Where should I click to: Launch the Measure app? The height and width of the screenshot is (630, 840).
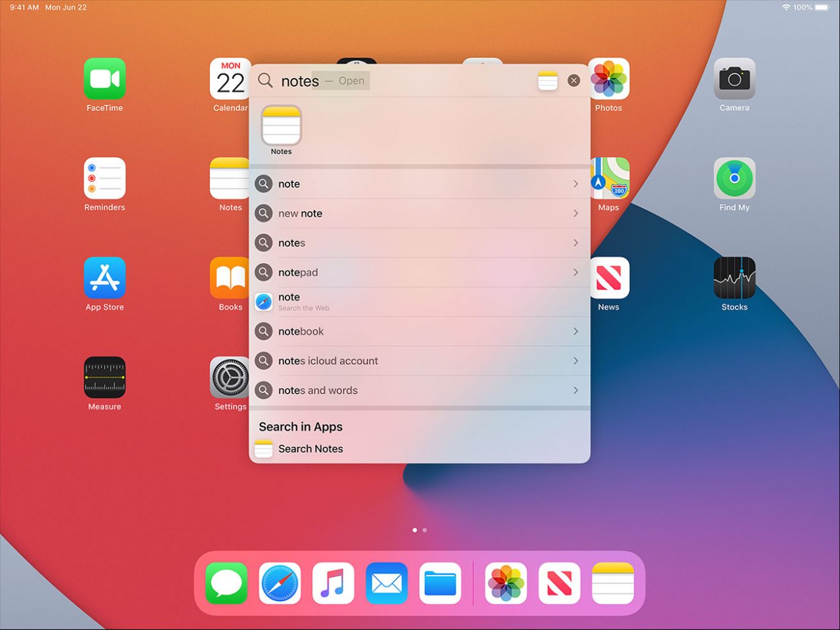[104, 377]
